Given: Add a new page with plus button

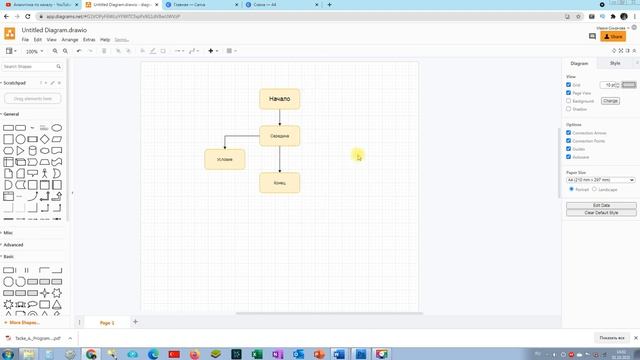Looking at the screenshot, I should [136, 322].
